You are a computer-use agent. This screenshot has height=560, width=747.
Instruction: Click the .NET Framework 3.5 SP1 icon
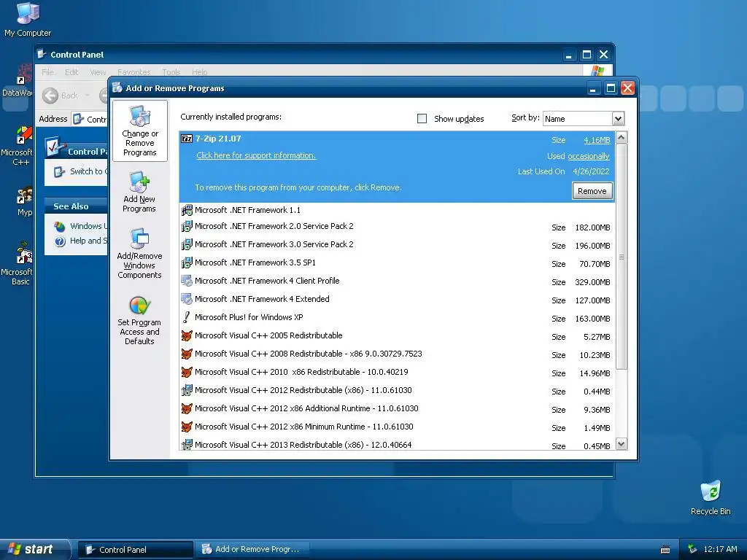[x=187, y=262]
